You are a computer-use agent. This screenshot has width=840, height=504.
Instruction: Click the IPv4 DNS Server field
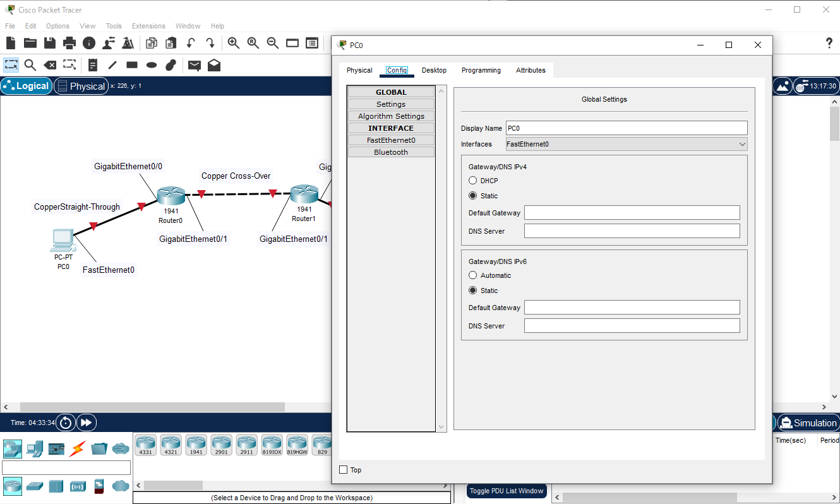(x=632, y=231)
